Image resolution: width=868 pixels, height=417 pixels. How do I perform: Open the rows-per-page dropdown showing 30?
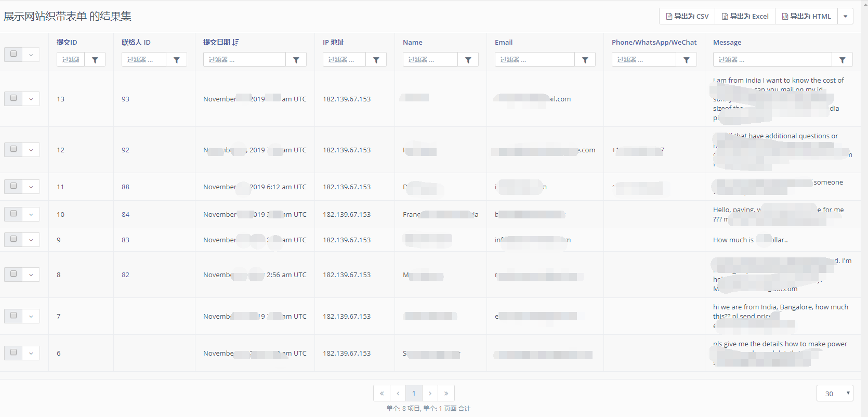835,394
